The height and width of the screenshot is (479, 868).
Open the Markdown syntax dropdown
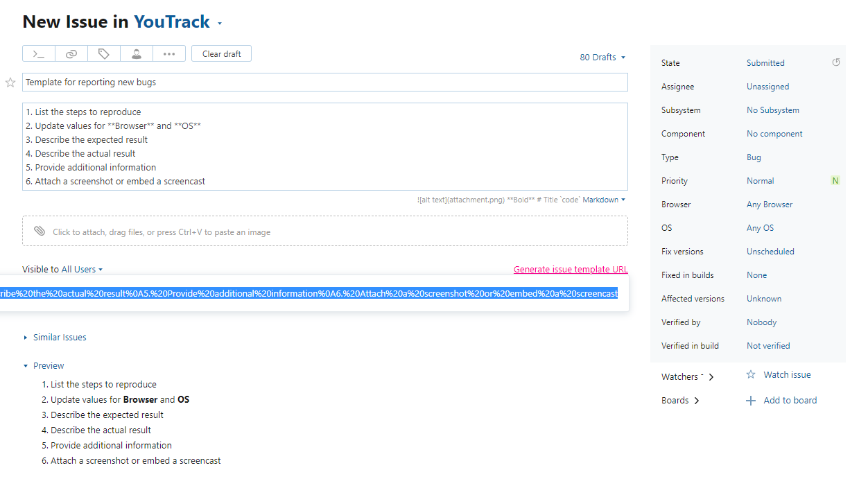(604, 200)
